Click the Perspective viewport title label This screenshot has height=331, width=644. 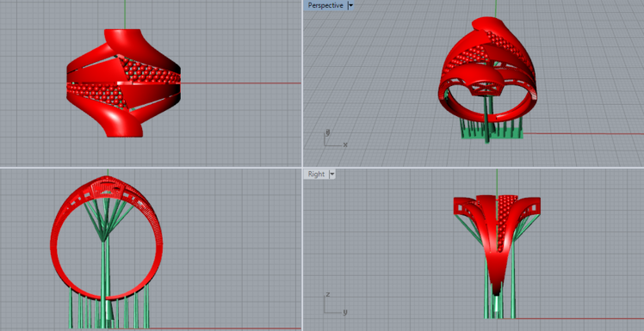[325, 5]
